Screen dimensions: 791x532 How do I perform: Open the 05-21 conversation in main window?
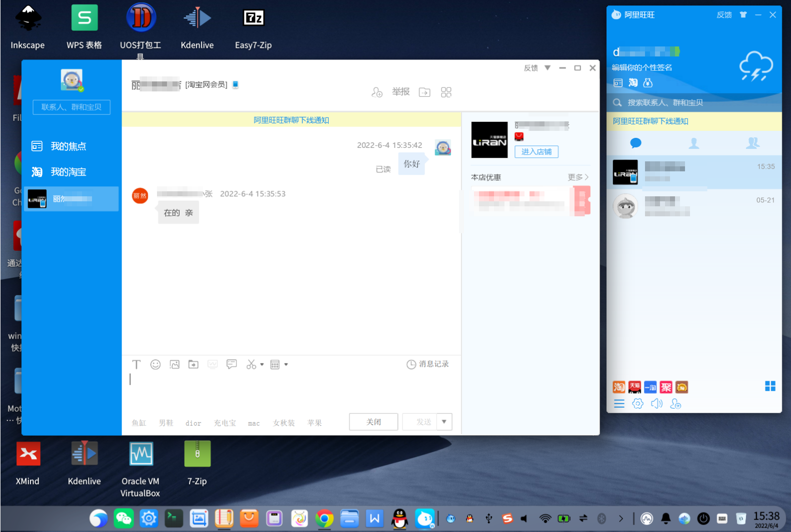click(694, 205)
